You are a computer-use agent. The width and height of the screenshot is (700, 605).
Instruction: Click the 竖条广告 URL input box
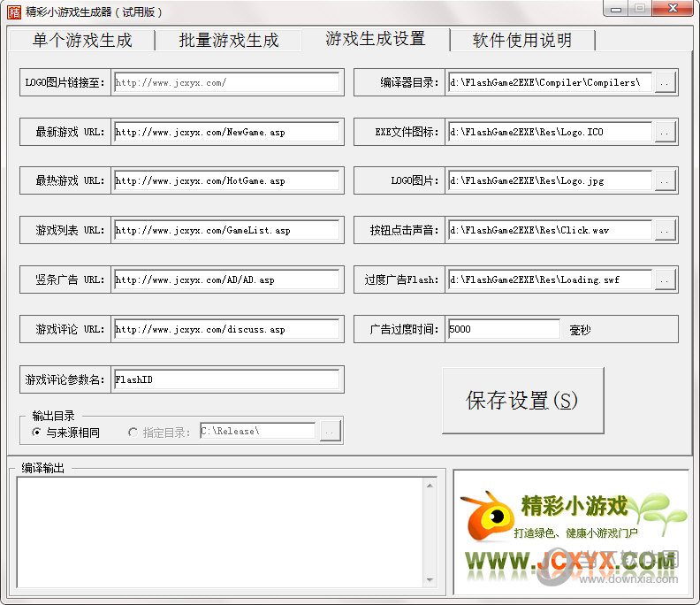(x=226, y=280)
